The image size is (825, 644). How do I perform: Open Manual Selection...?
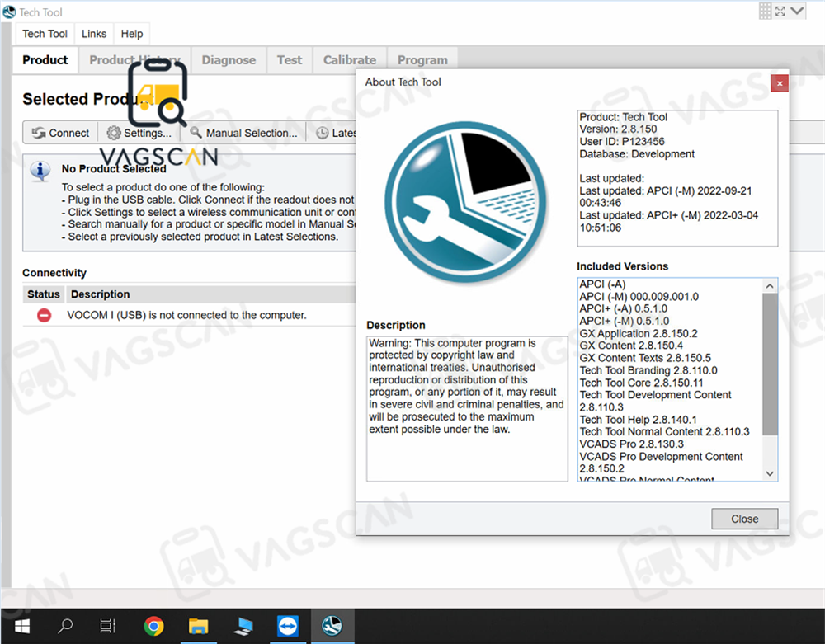tap(243, 133)
